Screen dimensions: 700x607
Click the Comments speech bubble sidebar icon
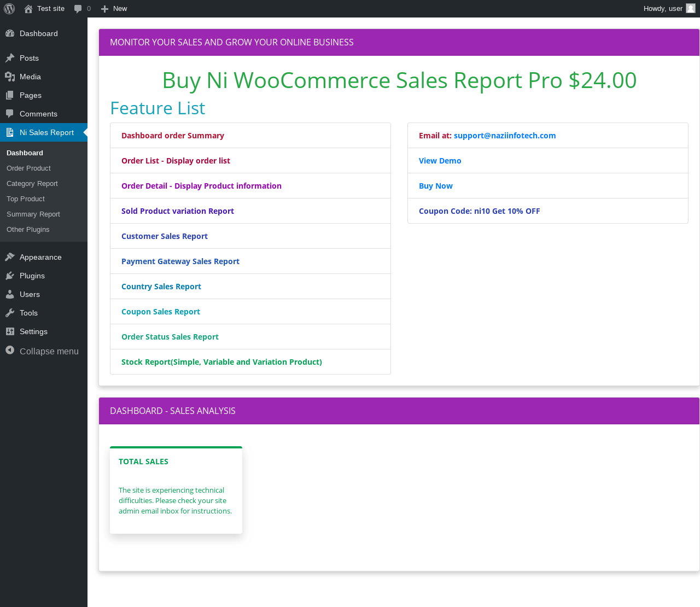(10, 114)
